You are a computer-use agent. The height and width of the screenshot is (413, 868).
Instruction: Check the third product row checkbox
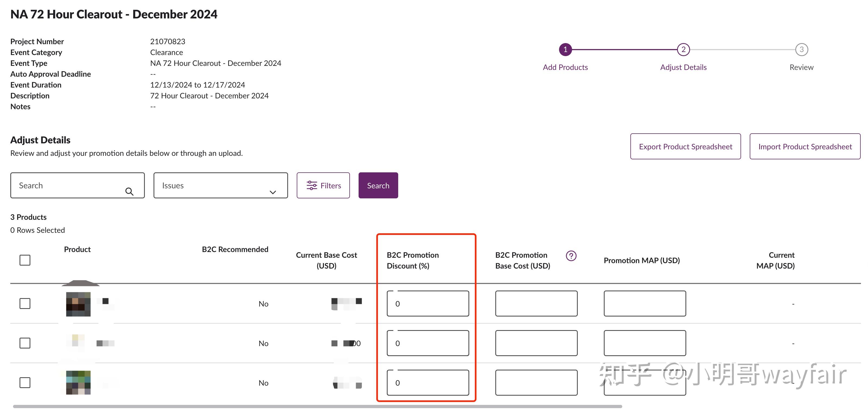[25, 382]
